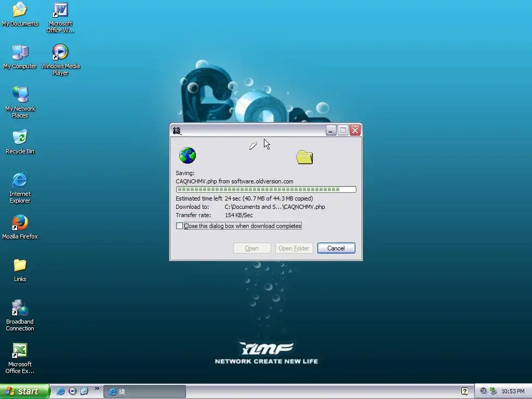532x399 pixels.
Task: Enable Close this dialog box when download completes
Action: [x=179, y=226]
